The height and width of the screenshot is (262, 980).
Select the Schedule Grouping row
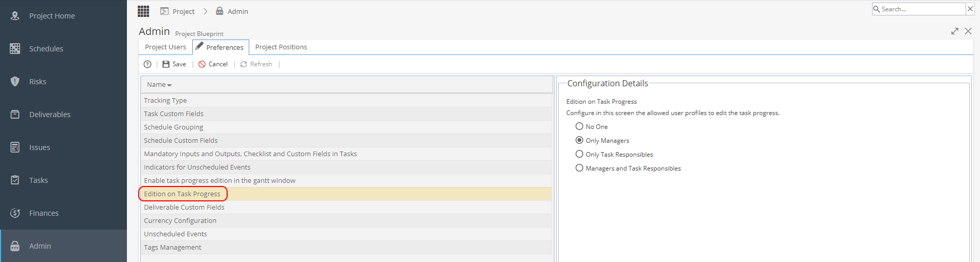point(346,127)
